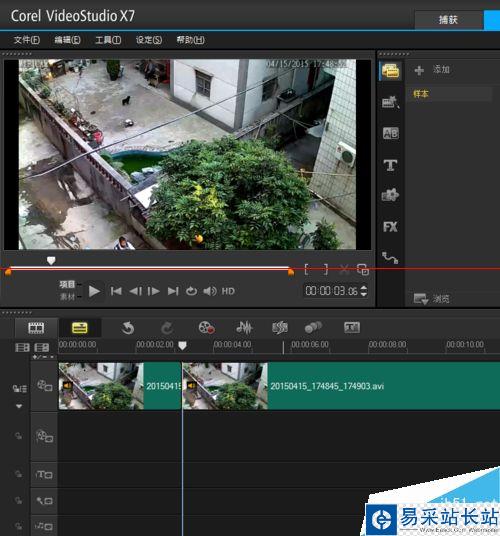Switch to Storyboard view

pos(36,328)
